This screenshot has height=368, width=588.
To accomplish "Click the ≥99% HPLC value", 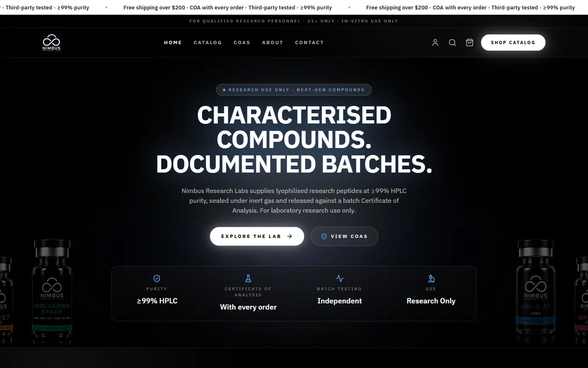I will [x=157, y=301].
